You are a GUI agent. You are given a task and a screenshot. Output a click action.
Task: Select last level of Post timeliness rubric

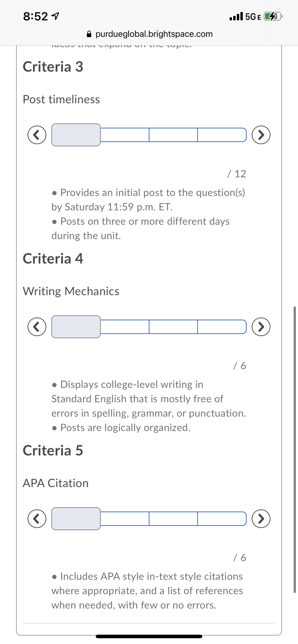point(222,135)
